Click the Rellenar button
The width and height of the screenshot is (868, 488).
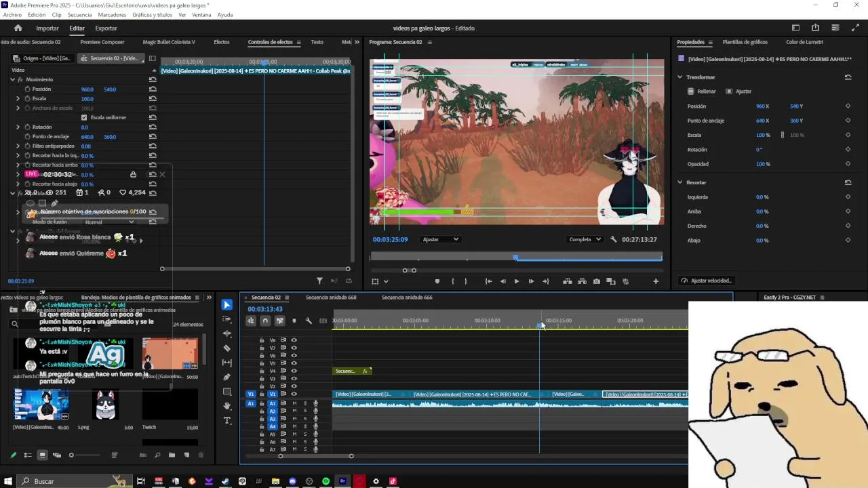[701, 91]
